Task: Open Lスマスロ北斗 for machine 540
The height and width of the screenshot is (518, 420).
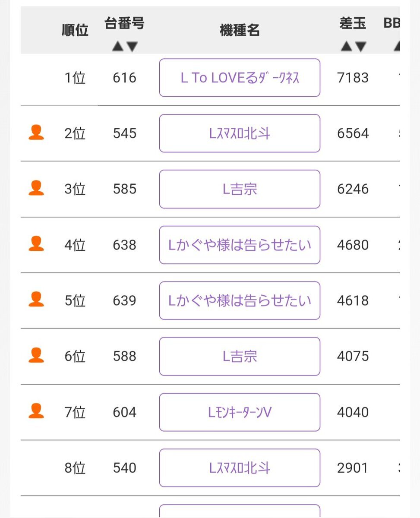Action: click(240, 468)
